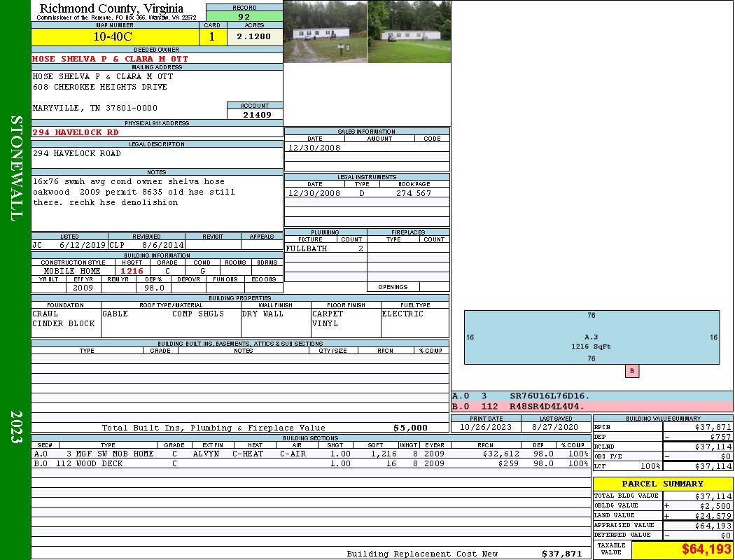Click the 12/30/2008 sales information date

point(314,148)
